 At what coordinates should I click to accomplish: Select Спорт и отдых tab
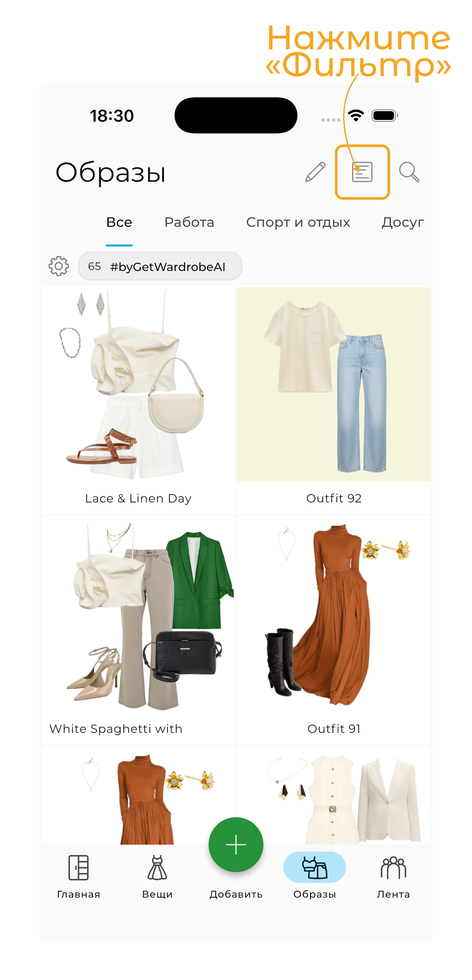(298, 222)
